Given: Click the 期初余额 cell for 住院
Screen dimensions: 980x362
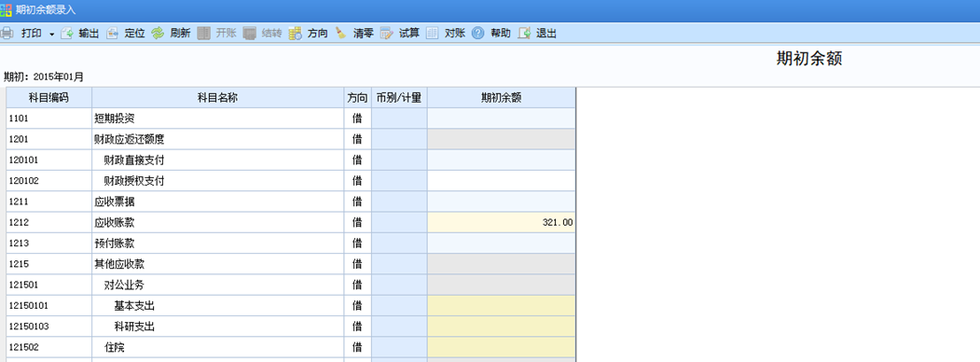Looking at the screenshot, I should (502, 347).
